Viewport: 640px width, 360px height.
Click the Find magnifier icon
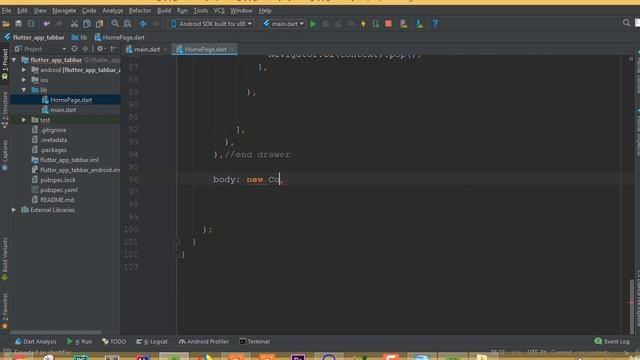[x=115, y=24]
